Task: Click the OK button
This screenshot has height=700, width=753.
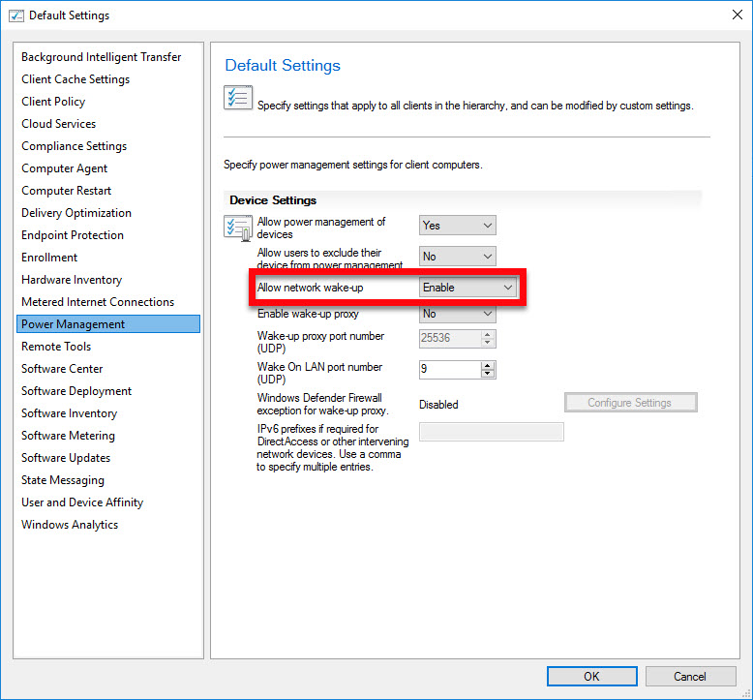Action: pyautogui.click(x=591, y=677)
